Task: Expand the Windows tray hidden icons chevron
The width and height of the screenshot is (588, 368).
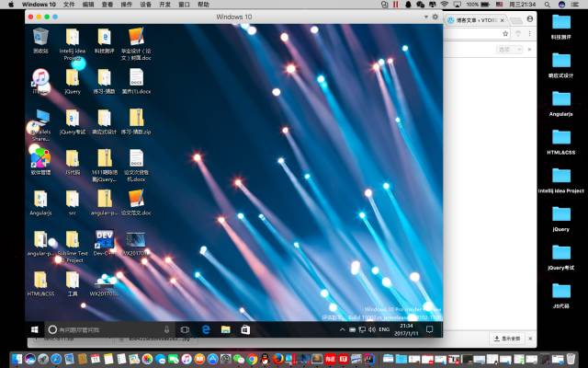Action: 342,329
